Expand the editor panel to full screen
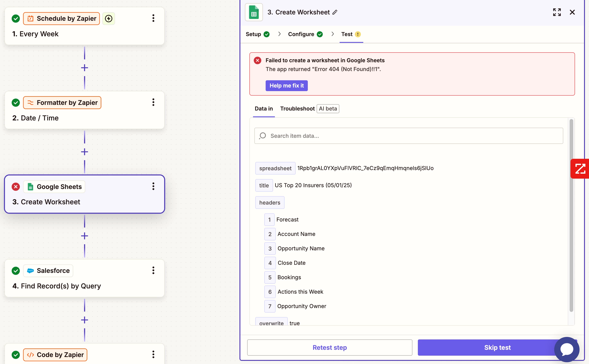The image size is (589, 364). (557, 12)
